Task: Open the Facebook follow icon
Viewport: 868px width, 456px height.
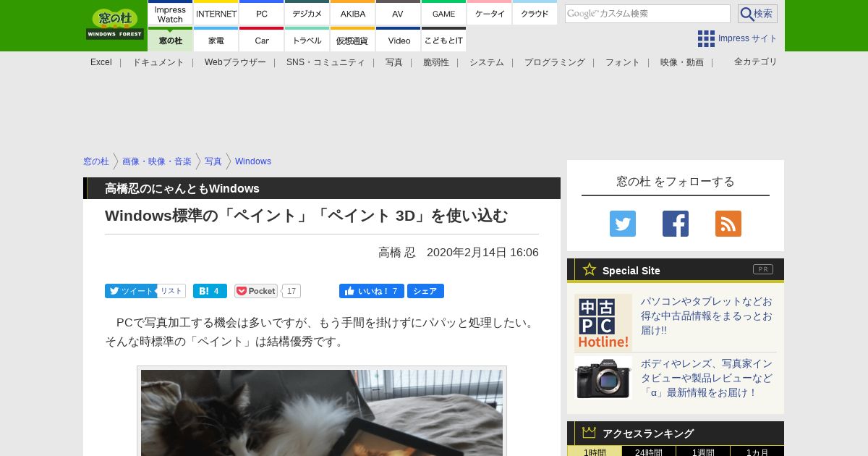Action: click(x=676, y=224)
